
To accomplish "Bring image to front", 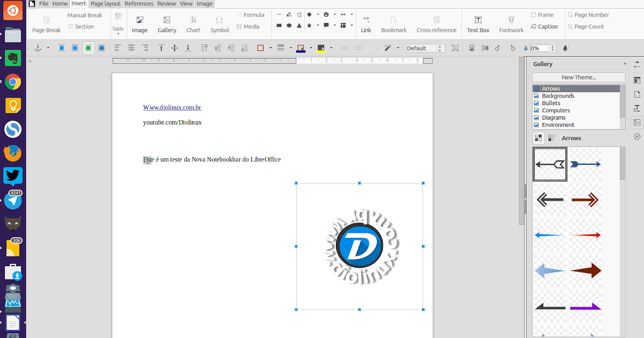I will pyautogui.click(x=204, y=48).
